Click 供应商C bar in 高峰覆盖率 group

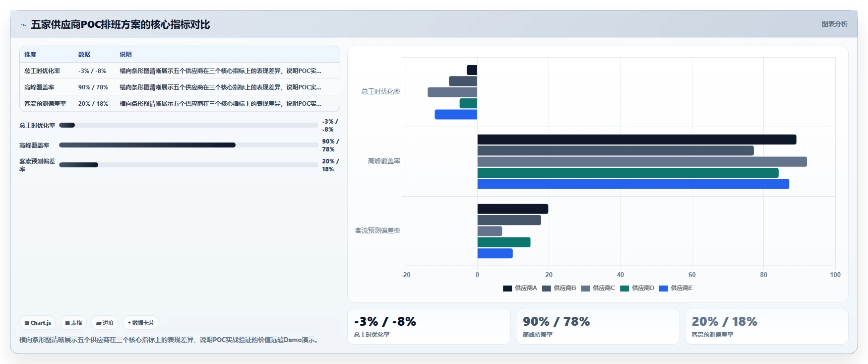[642, 162]
